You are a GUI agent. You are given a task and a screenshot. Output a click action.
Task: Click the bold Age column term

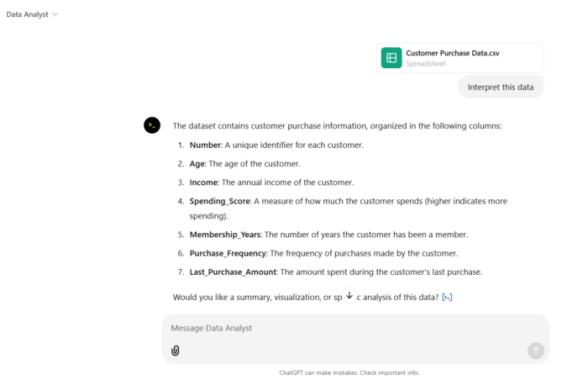pyautogui.click(x=197, y=164)
